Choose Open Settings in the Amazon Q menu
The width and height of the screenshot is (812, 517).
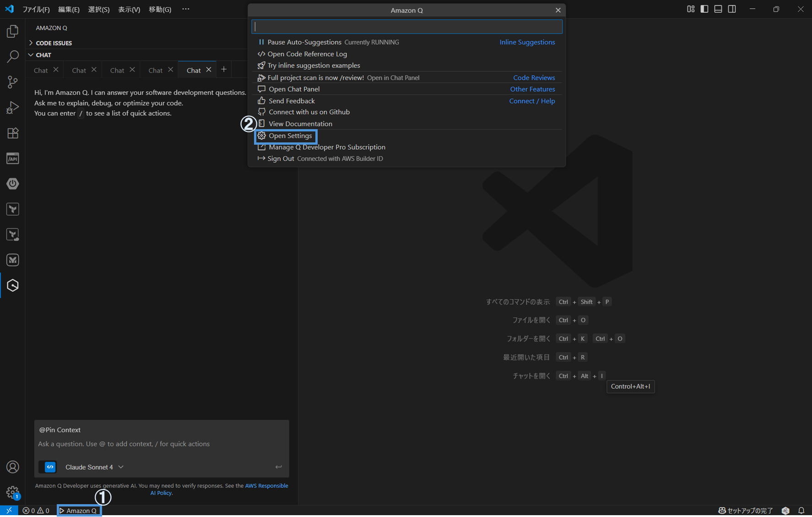[x=407, y=136]
